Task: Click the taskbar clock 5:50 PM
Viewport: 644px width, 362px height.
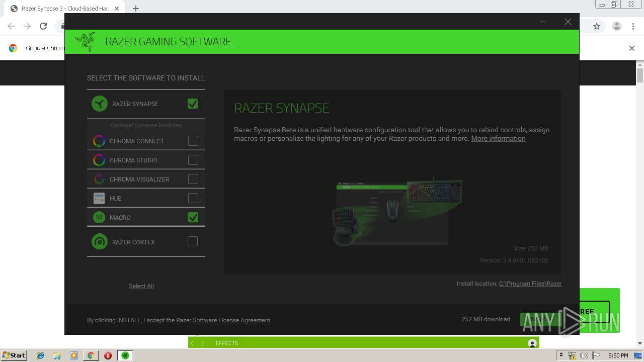Action: (618, 355)
